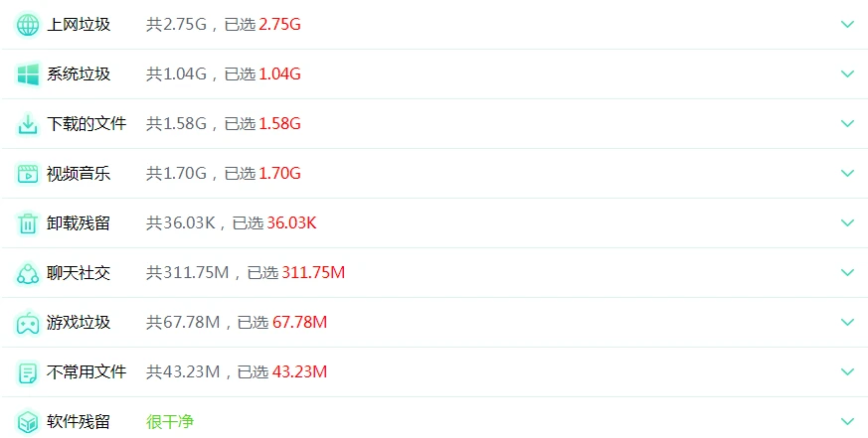Select the 游戏垃圾 category label

click(x=79, y=323)
